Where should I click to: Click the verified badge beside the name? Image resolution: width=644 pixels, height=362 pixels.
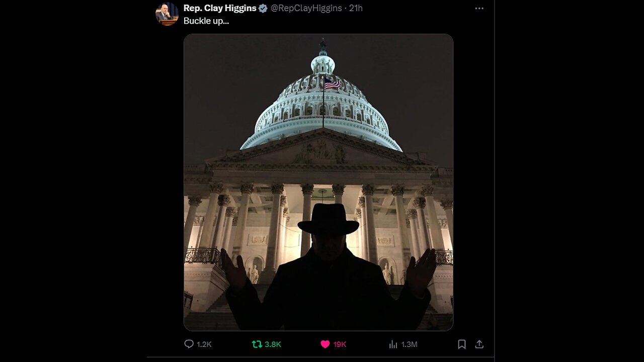263,8
